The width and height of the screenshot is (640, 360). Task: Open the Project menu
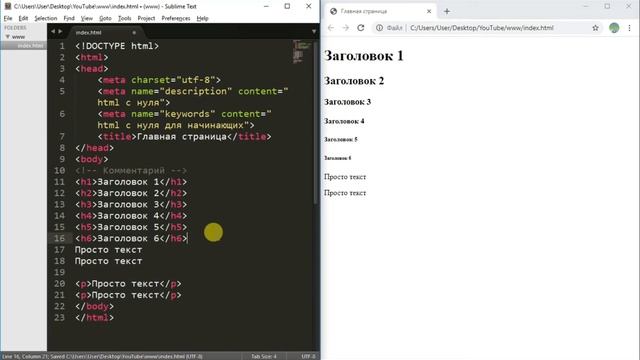click(x=146, y=18)
